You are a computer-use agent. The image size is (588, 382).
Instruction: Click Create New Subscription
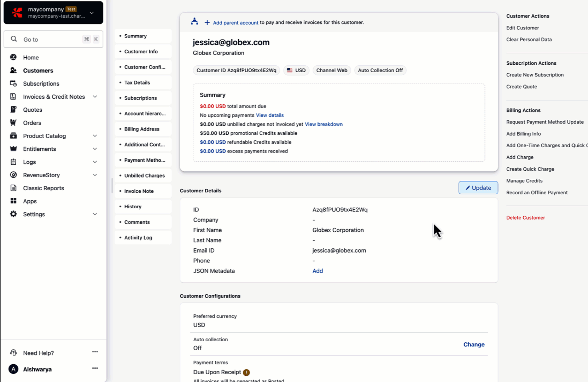click(535, 75)
